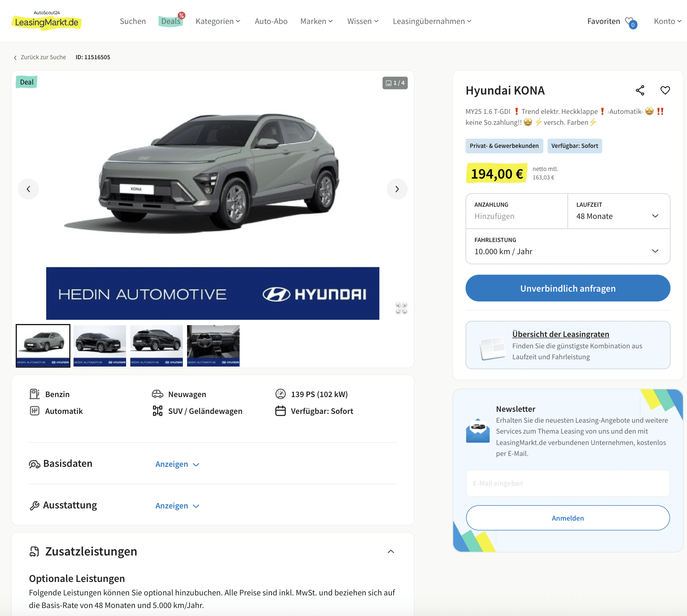Click the Neuwagen car icon
687x616 pixels.
pyautogui.click(x=157, y=394)
